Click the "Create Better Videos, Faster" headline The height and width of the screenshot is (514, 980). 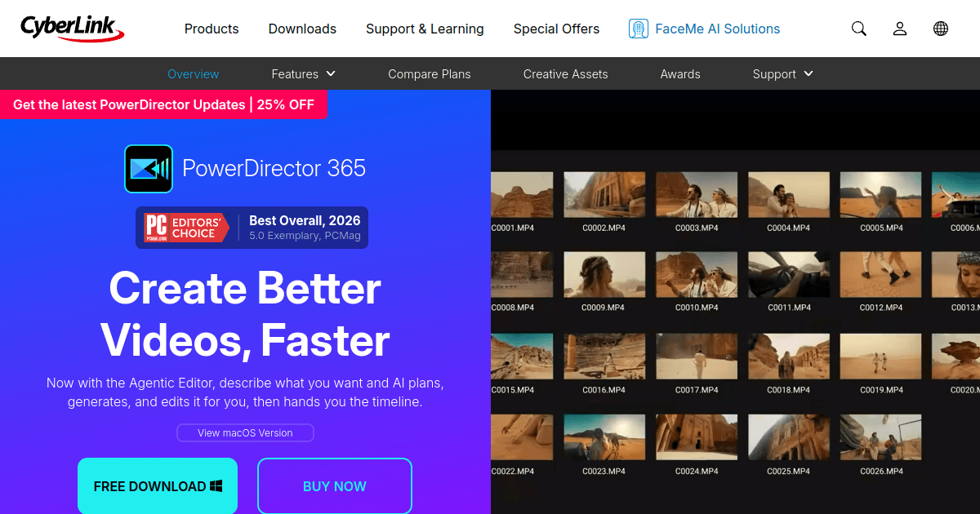pyautogui.click(x=245, y=315)
